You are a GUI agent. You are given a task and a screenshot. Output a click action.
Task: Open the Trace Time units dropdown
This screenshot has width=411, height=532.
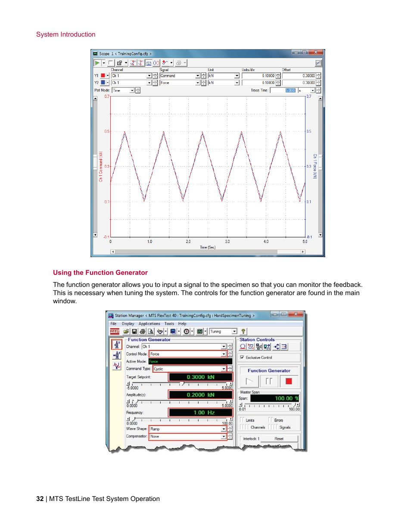pos(313,90)
